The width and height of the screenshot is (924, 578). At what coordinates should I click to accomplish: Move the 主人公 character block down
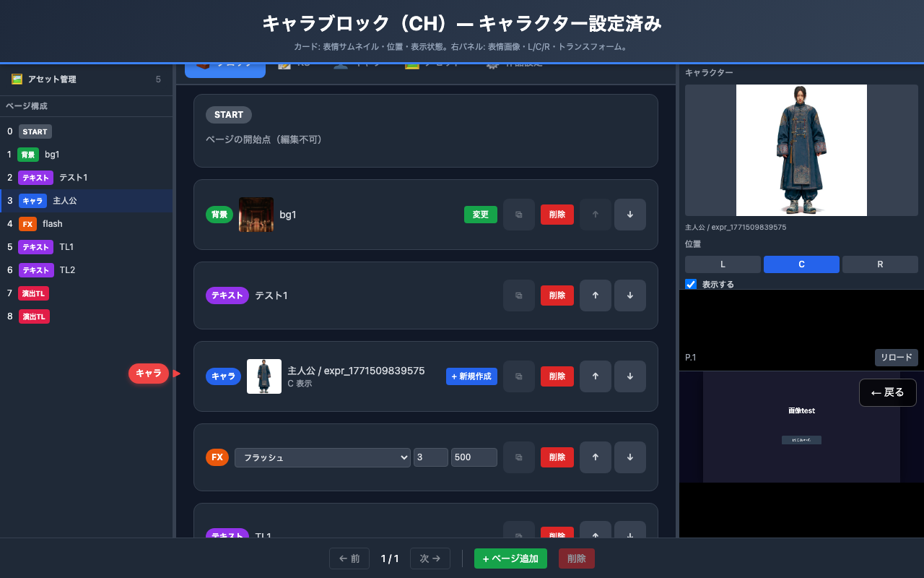630,376
